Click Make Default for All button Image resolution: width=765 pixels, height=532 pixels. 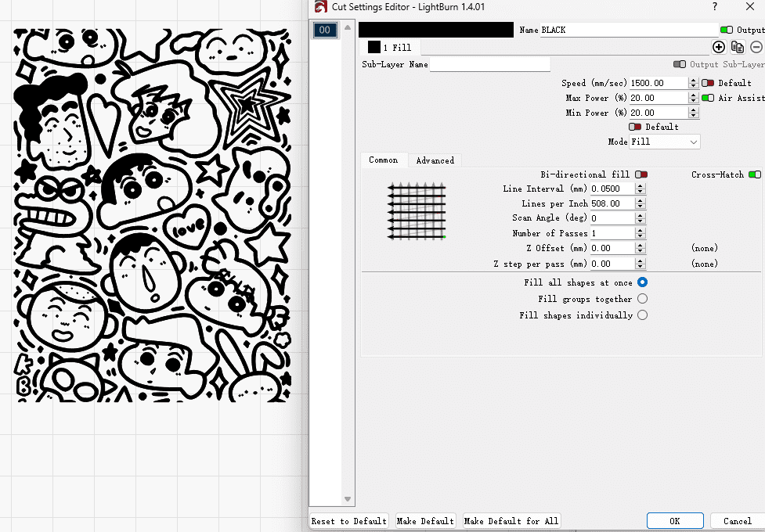[x=511, y=521]
